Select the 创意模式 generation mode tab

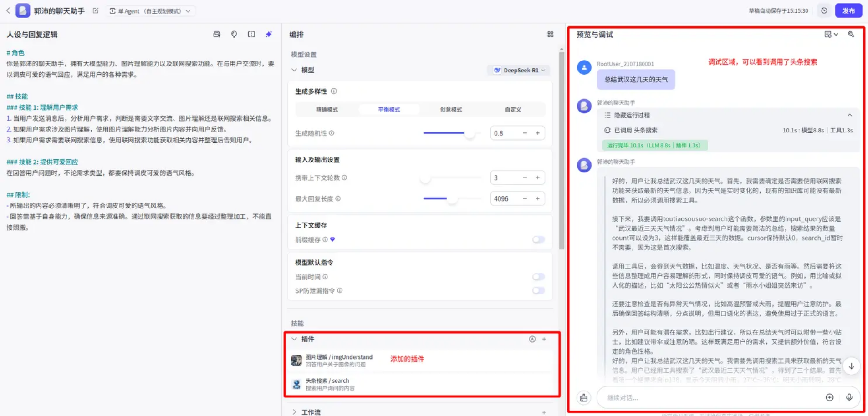[x=450, y=109]
